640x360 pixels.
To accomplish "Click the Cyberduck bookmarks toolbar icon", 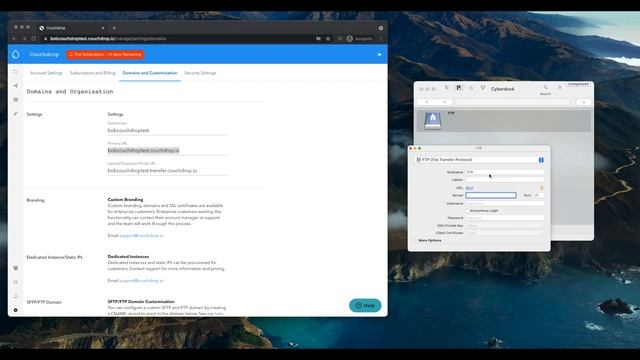I will 459,88.
